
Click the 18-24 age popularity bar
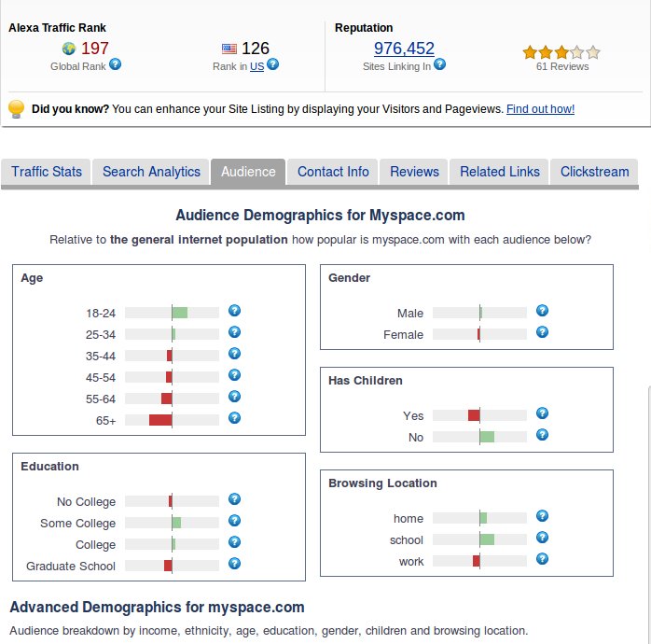[x=172, y=313]
